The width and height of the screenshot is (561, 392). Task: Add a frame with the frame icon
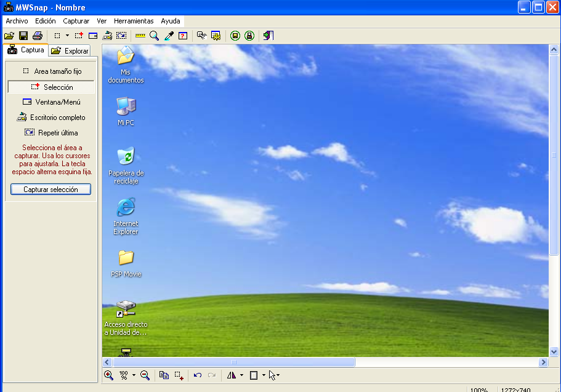(254, 375)
